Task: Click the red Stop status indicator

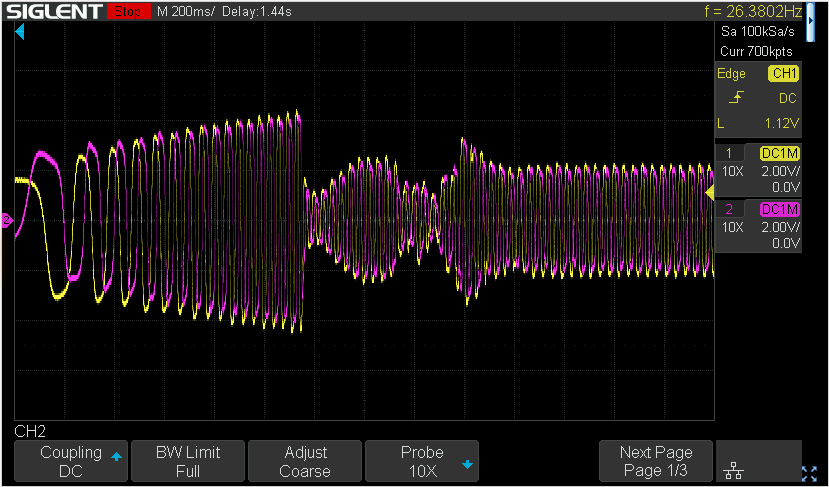Action: point(128,11)
